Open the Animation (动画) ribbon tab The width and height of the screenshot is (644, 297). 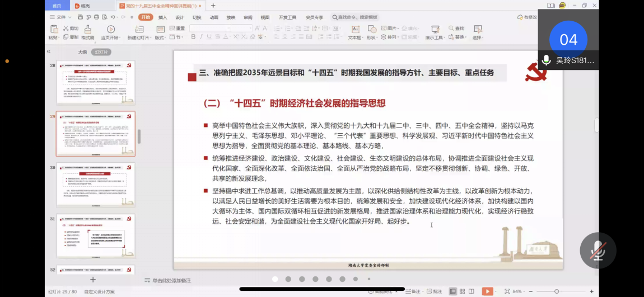[213, 17]
